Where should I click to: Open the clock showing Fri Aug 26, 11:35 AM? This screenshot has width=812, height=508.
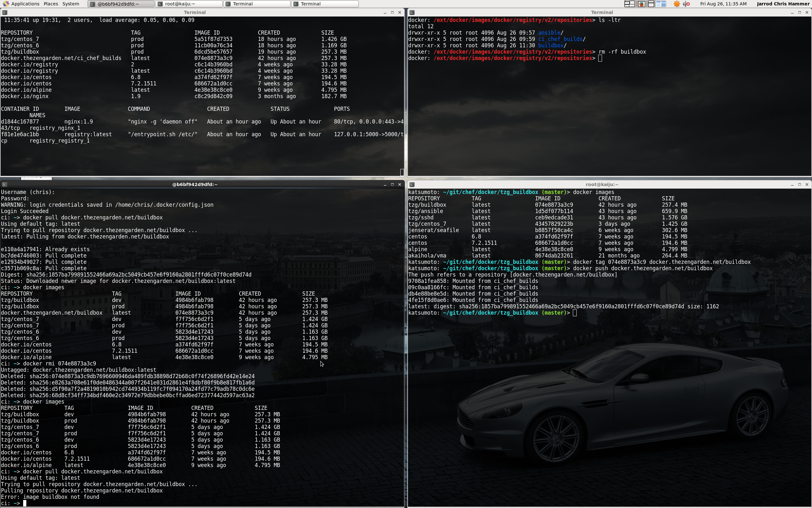click(x=723, y=4)
